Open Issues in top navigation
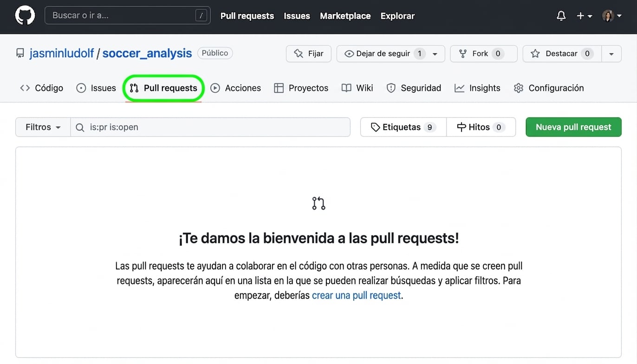This screenshot has height=364, width=637. tap(297, 16)
